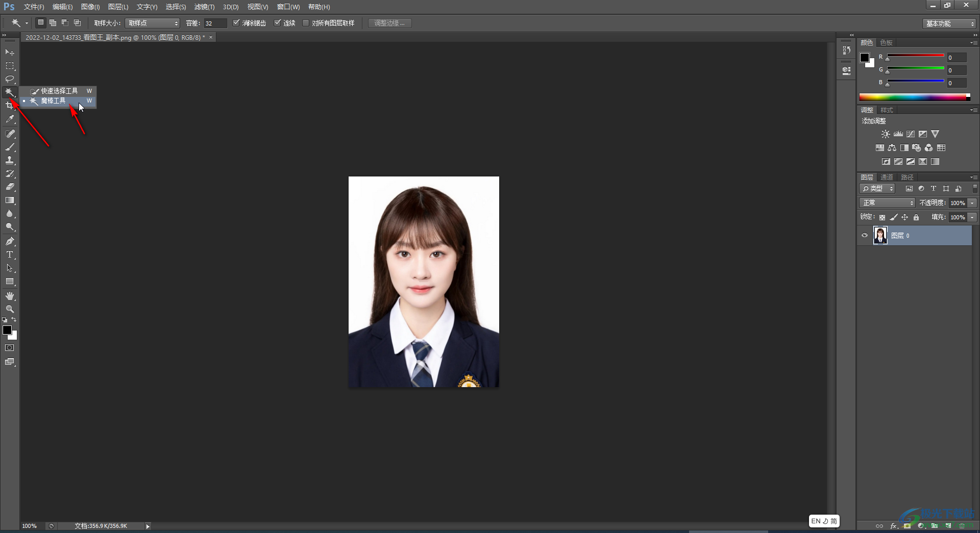This screenshot has height=533, width=980.
Task: Choose 魔棒工具 from the flyout
Action: [x=59, y=101]
